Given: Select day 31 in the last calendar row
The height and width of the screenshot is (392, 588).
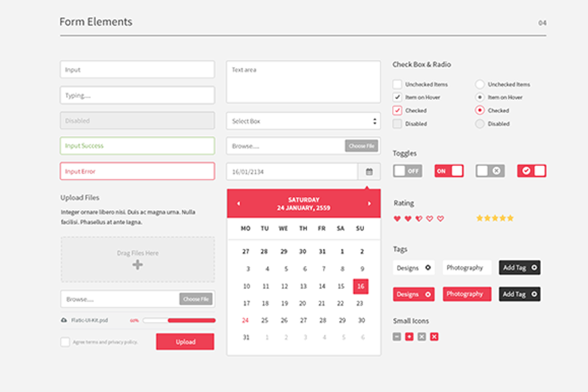Looking at the screenshot, I should tap(246, 337).
